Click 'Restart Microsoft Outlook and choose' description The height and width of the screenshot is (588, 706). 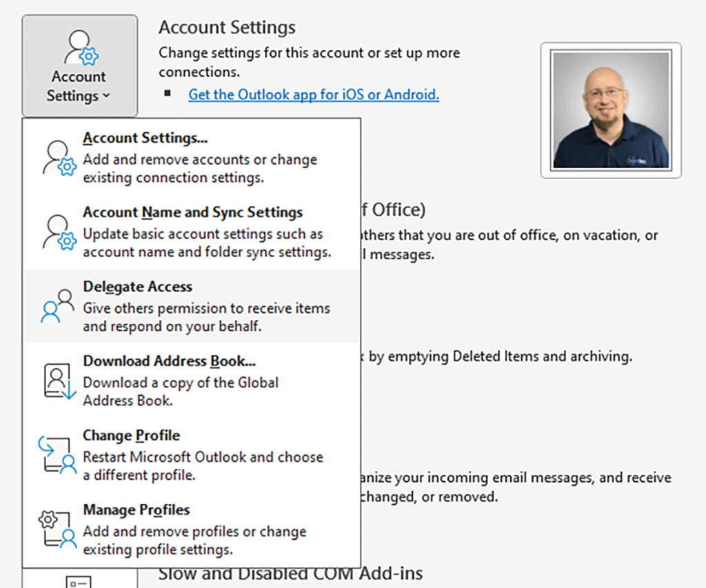[203, 457]
